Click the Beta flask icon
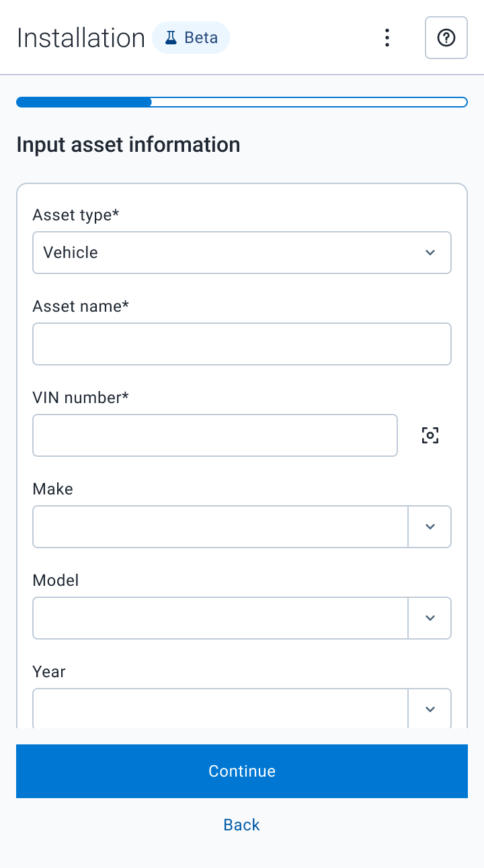The image size is (484, 868). (x=171, y=38)
